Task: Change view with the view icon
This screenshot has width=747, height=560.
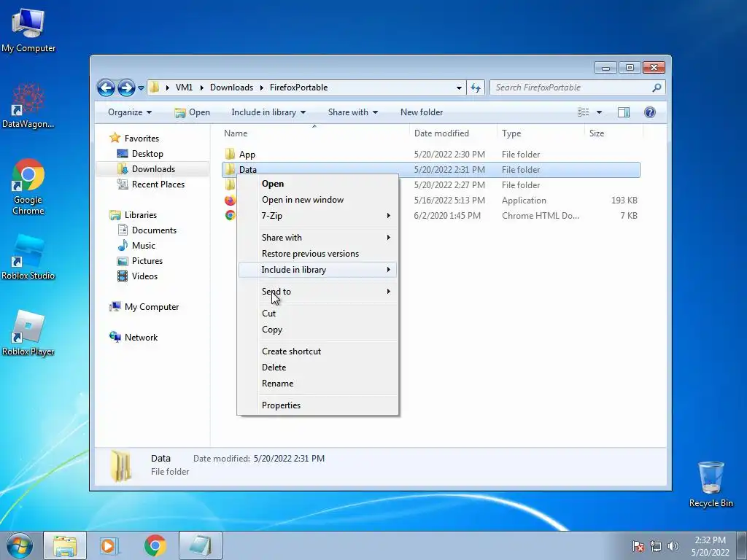Action: coord(583,112)
